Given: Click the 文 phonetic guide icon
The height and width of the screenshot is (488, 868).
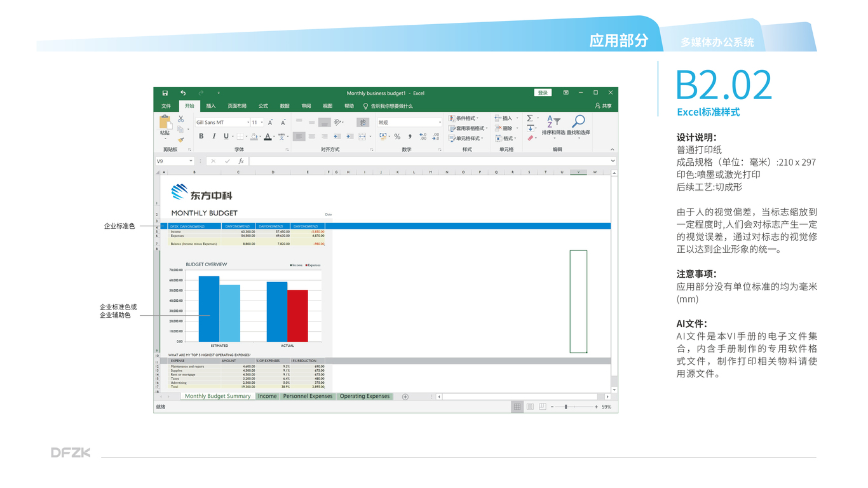Looking at the screenshot, I should point(281,136).
